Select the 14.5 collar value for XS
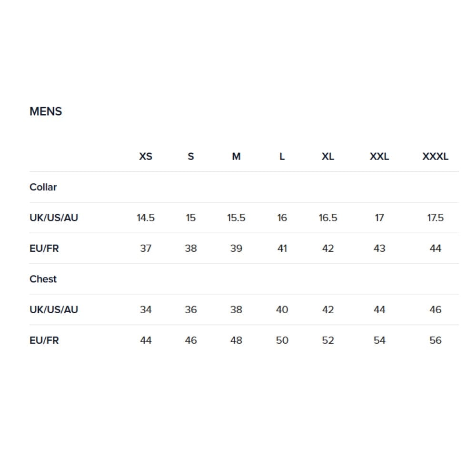The image size is (476, 476). point(145,218)
